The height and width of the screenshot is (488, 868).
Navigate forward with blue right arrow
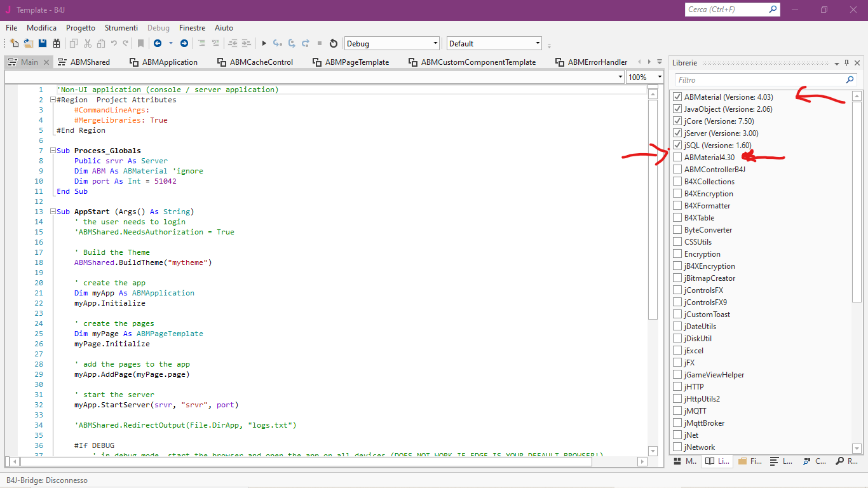click(184, 43)
